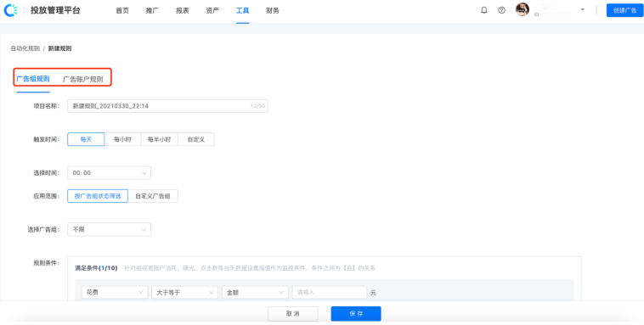
Task: Click the 保存 button
Action: 356,314
